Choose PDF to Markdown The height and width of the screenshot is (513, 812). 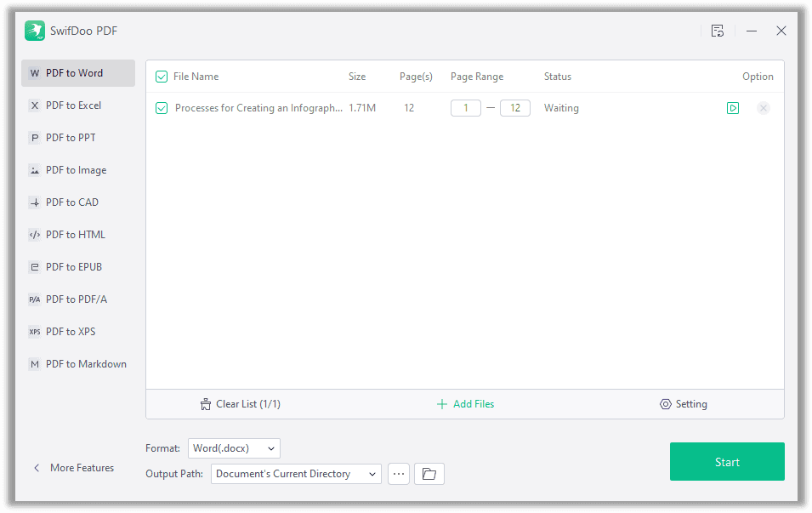point(78,364)
